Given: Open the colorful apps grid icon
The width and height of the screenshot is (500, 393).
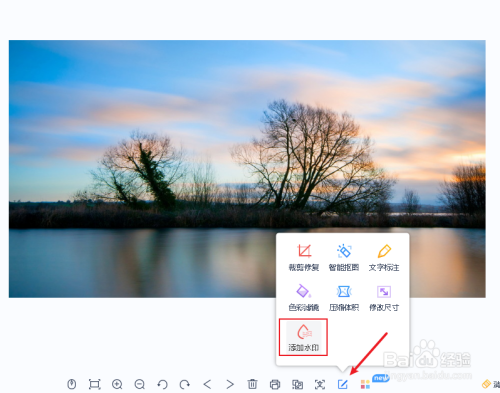Looking at the screenshot, I should pyautogui.click(x=365, y=384).
